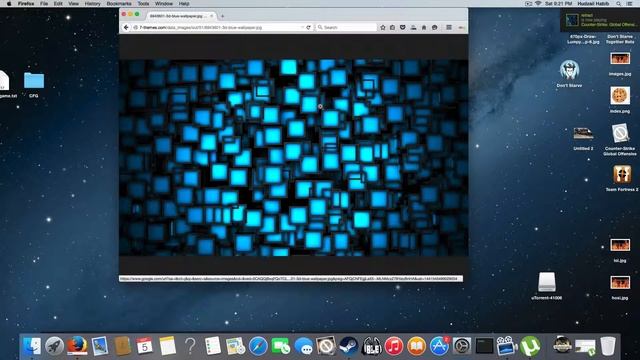Open the Tools menu
Screen dimensions: 640x360
[x=143, y=4]
